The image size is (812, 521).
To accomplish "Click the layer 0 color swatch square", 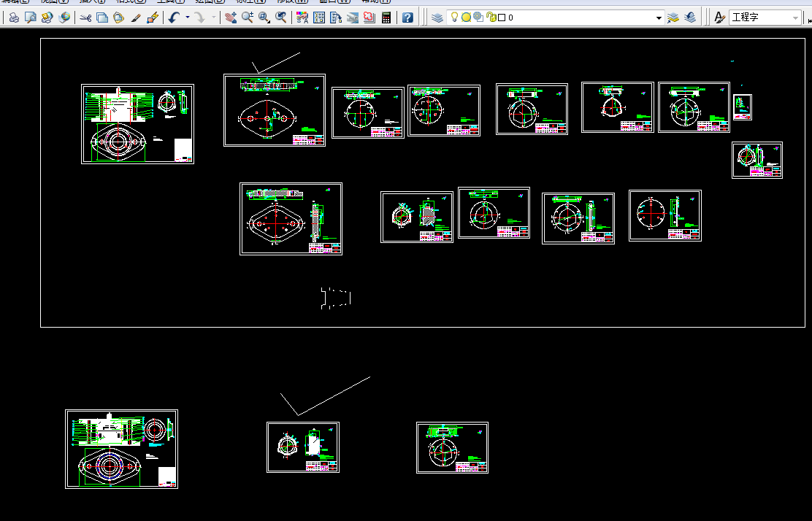I will point(501,18).
